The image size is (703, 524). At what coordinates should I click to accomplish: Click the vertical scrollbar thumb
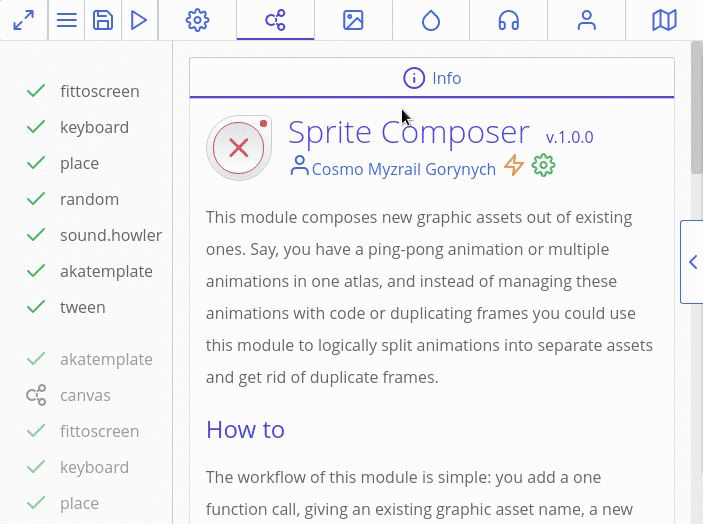(697, 108)
